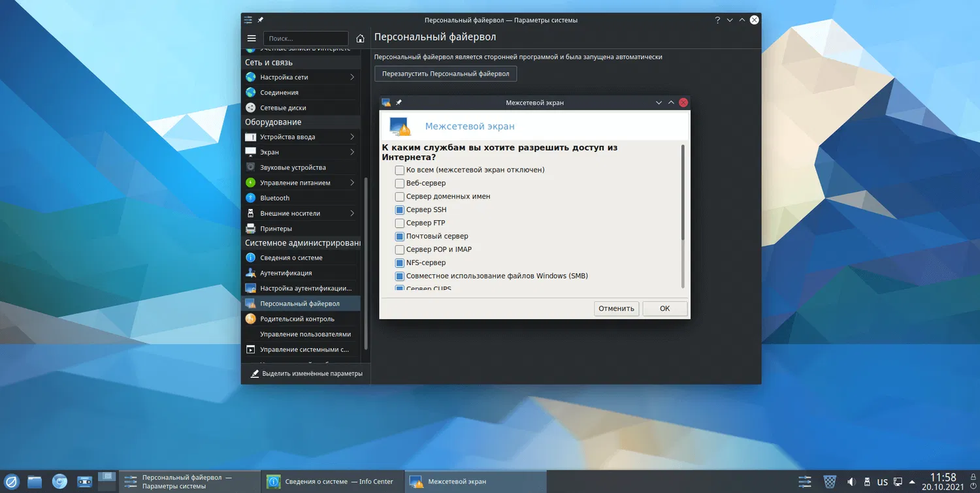Select the Printers icon entry
The width and height of the screenshot is (980, 493).
250,229
